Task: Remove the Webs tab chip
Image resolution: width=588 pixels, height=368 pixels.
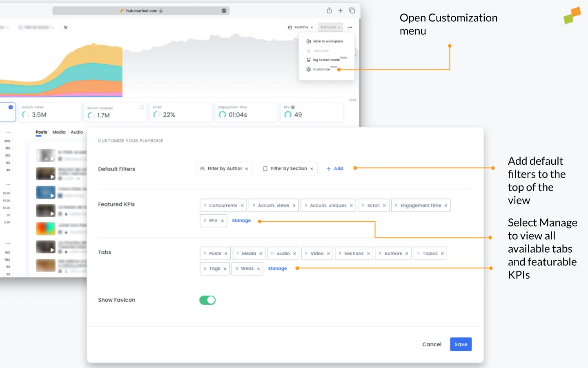Action: coord(258,269)
